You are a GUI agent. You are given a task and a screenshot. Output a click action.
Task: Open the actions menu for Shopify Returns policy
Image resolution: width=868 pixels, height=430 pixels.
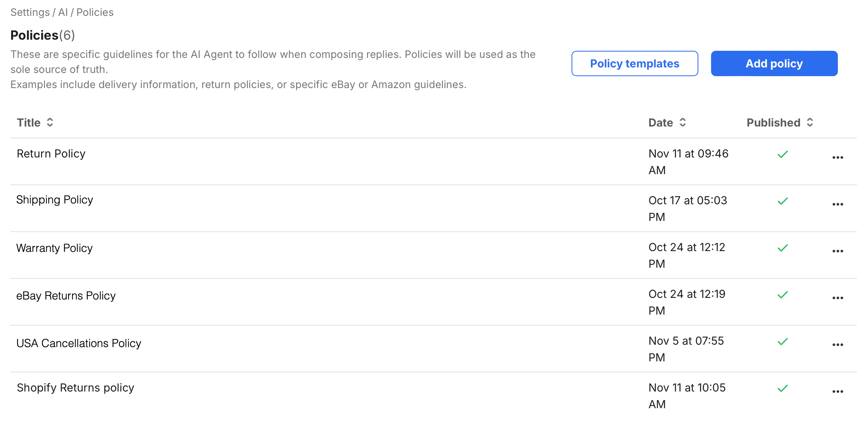tap(837, 392)
